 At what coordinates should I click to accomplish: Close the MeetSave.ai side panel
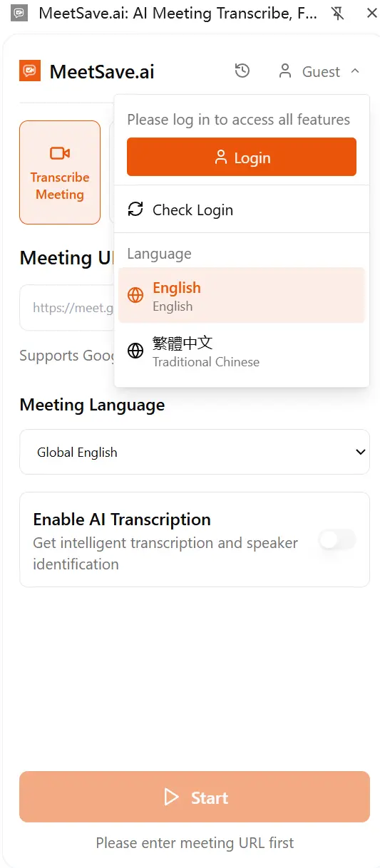(371, 13)
